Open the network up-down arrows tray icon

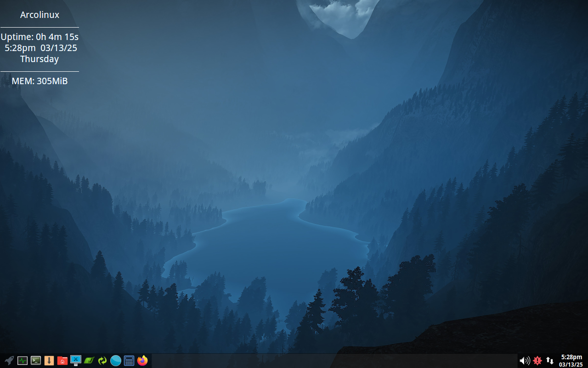(x=549, y=361)
